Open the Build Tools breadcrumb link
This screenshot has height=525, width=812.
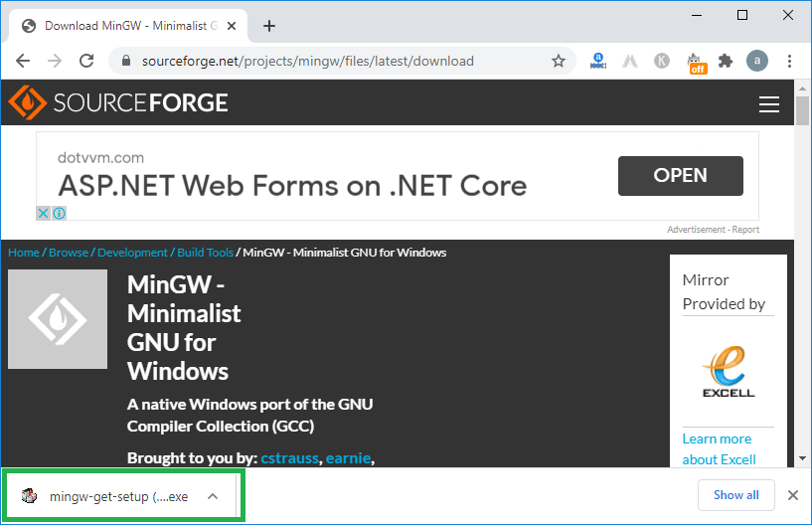(x=205, y=253)
